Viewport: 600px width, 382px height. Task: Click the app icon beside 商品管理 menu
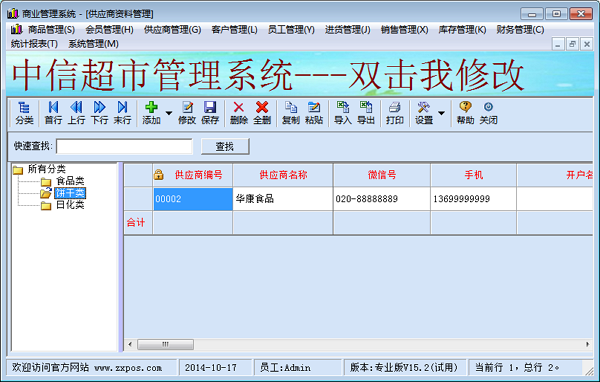click(16, 29)
